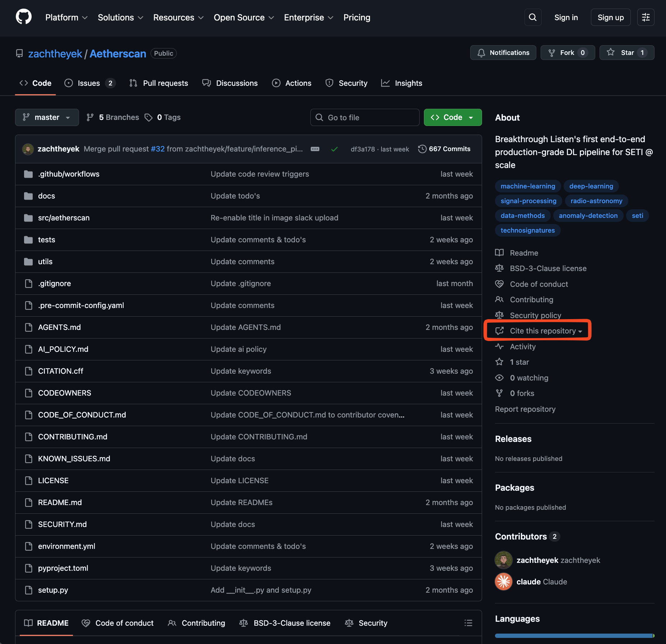
Task: Expand the Open Source menu
Action: [244, 17]
